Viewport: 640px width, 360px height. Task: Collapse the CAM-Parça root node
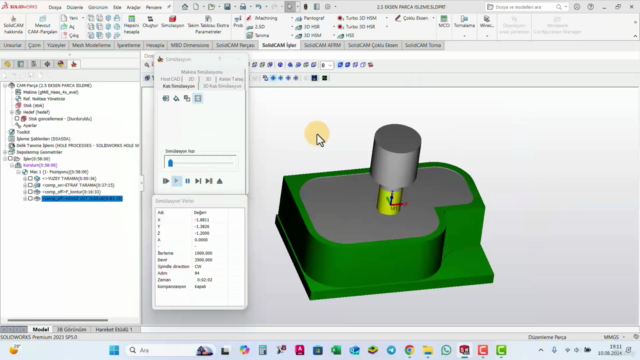click(5, 85)
